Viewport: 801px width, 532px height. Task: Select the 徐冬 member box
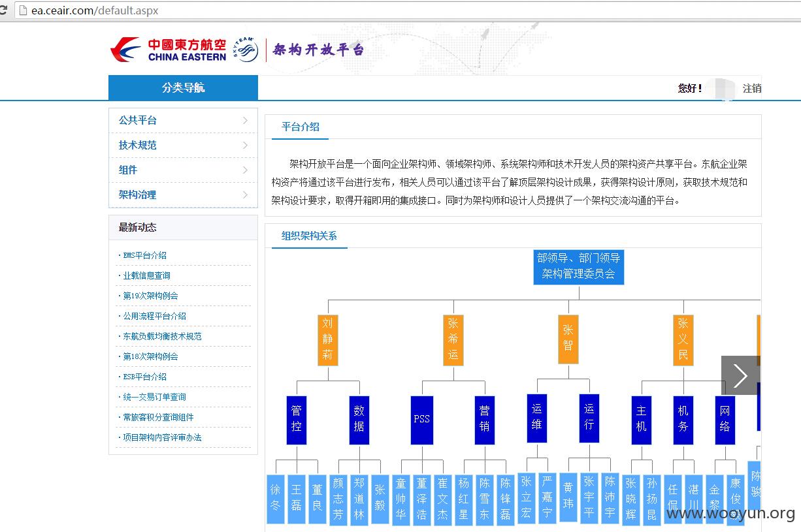(276, 499)
